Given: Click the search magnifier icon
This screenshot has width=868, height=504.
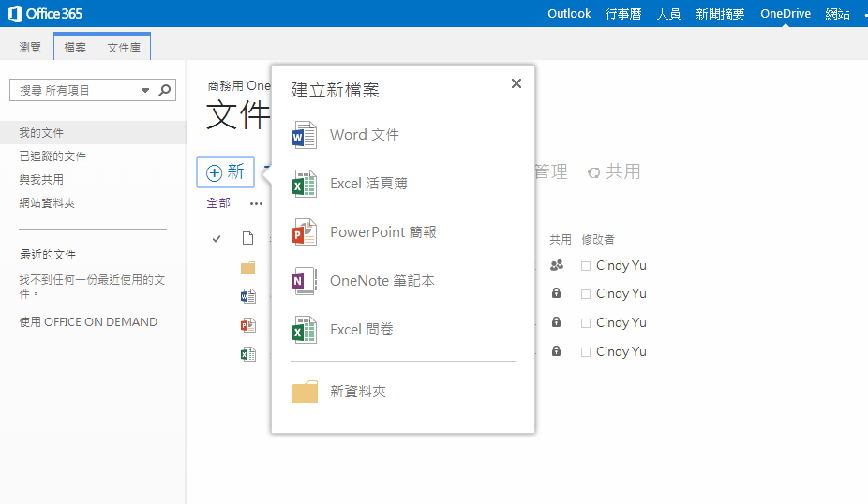Looking at the screenshot, I should pos(165,90).
